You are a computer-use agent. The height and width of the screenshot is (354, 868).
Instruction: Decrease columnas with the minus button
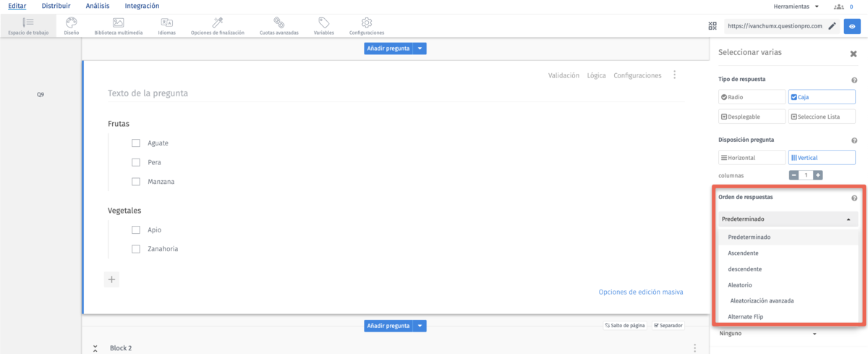click(793, 175)
